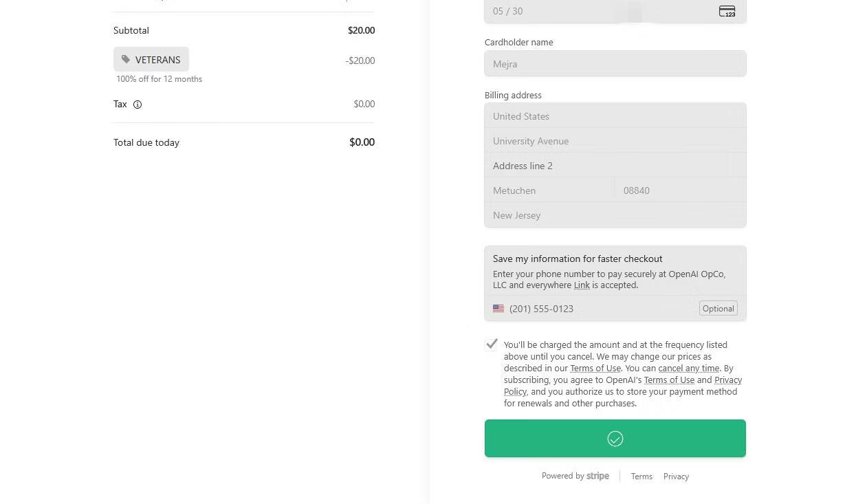Open the 'cancel any time' link

click(x=688, y=369)
